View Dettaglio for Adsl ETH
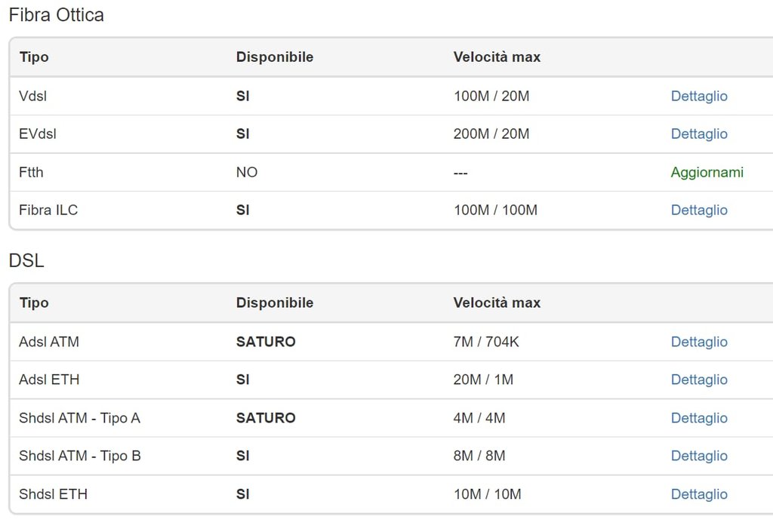Screen dimensions: 773x532 click(x=699, y=380)
